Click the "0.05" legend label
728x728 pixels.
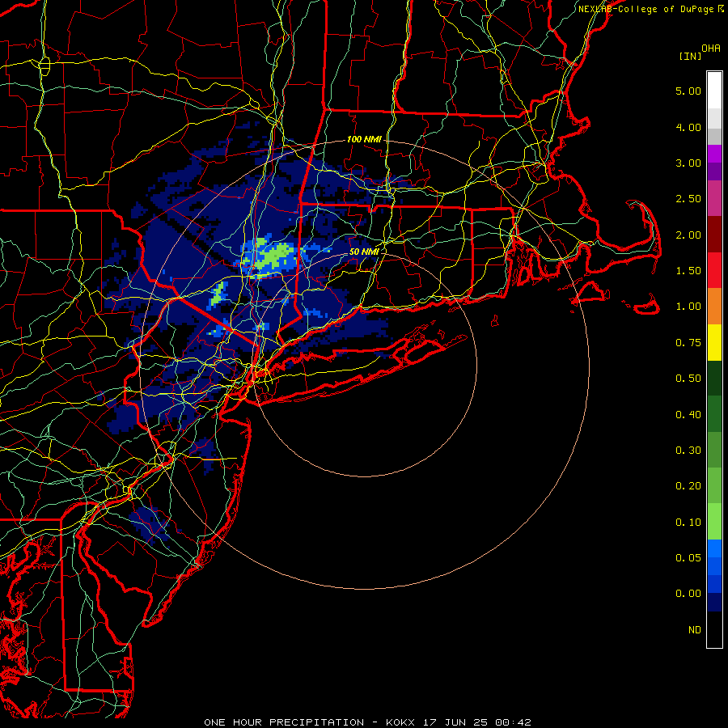click(688, 558)
